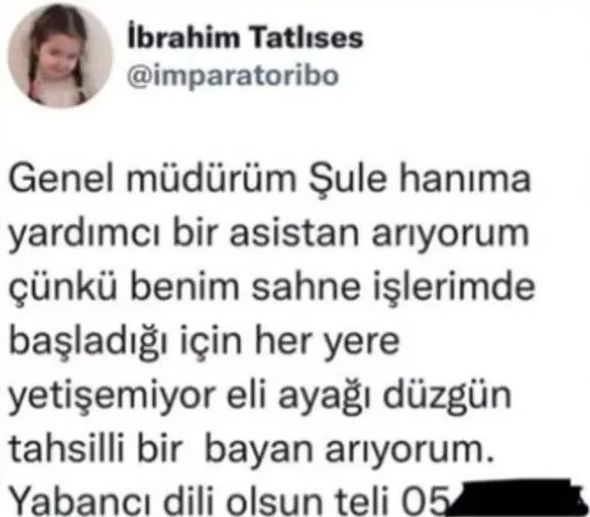Open the profile picture of the girl
This screenshot has height=517, width=590.
pos(60,55)
